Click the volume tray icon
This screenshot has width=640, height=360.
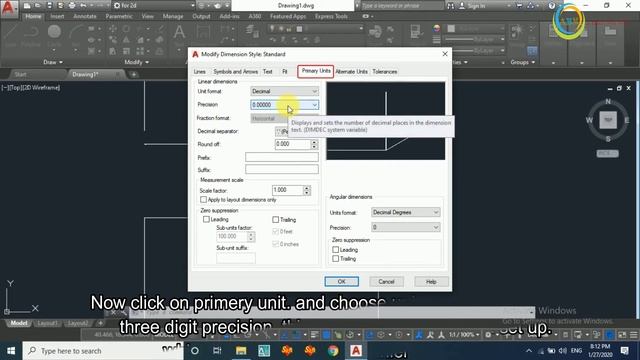pyautogui.click(x=563, y=351)
